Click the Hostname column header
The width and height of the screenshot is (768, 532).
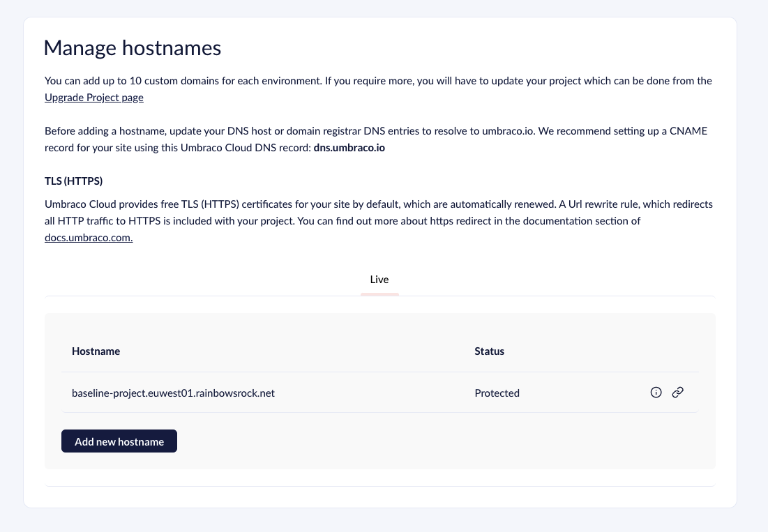[x=96, y=351]
